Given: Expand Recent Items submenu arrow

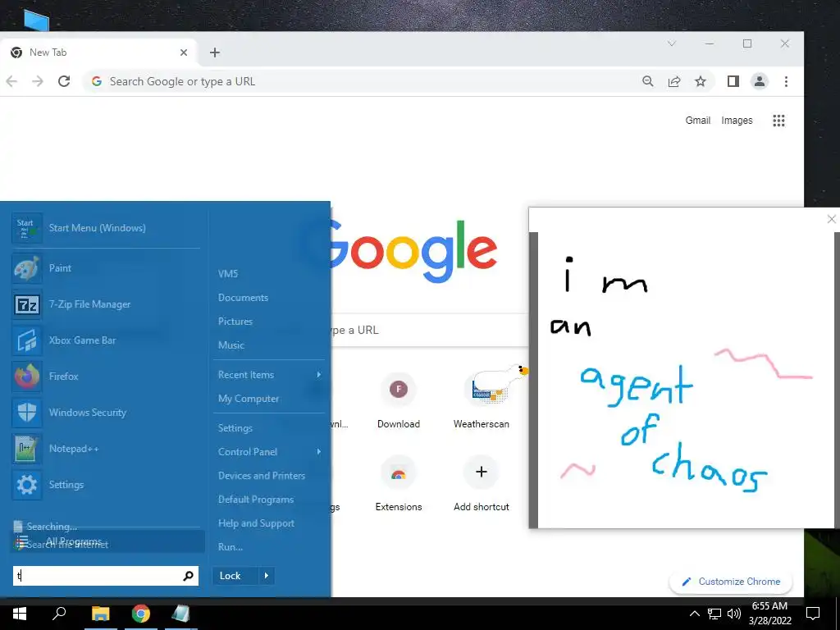Looking at the screenshot, I should tap(319, 375).
